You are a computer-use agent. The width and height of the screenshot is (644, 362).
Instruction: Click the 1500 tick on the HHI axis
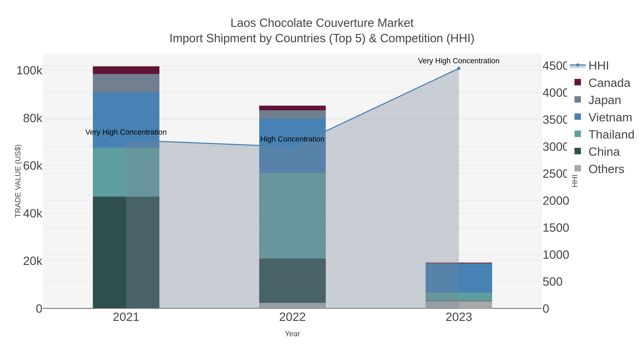556,228
